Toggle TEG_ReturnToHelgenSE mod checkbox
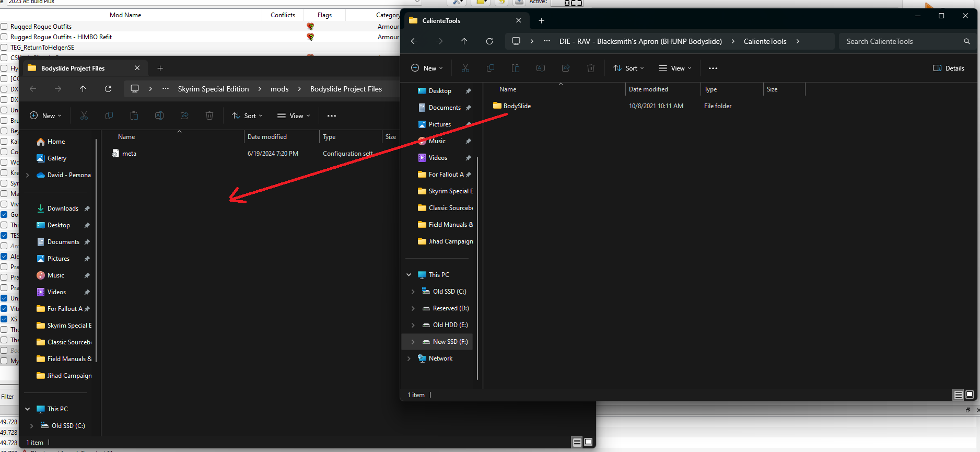Image resolution: width=980 pixels, height=452 pixels. (4, 48)
